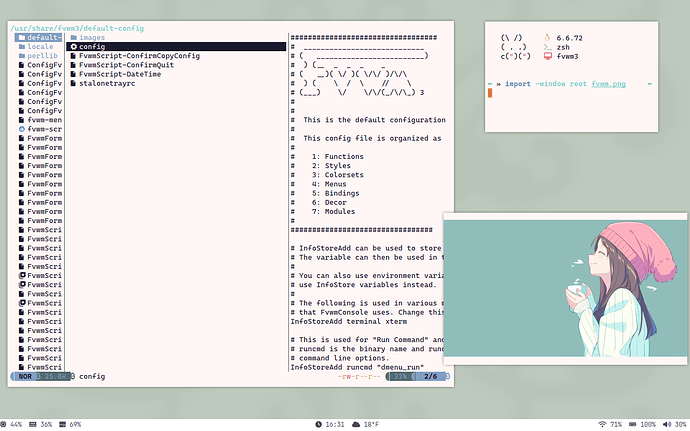Click the Wi-Fi icon showing 71%
Viewport: 690px width, 431px height.
click(x=602, y=424)
